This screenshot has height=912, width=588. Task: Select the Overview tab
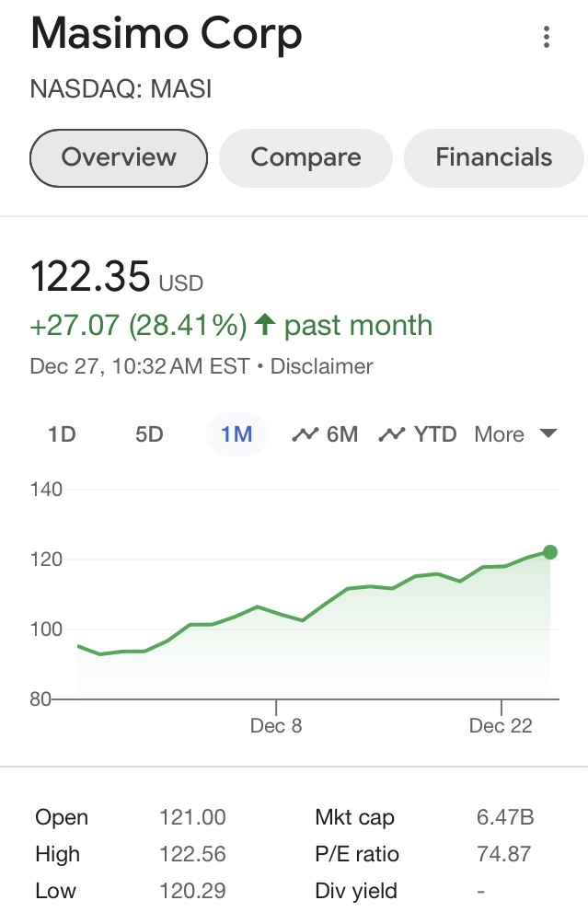click(119, 157)
